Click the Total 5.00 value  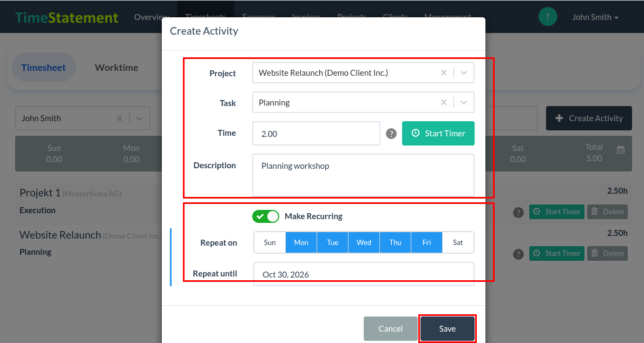pos(594,159)
